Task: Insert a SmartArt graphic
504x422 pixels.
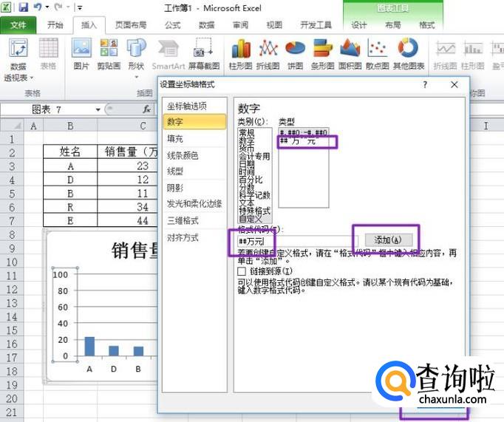Action: [168, 54]
